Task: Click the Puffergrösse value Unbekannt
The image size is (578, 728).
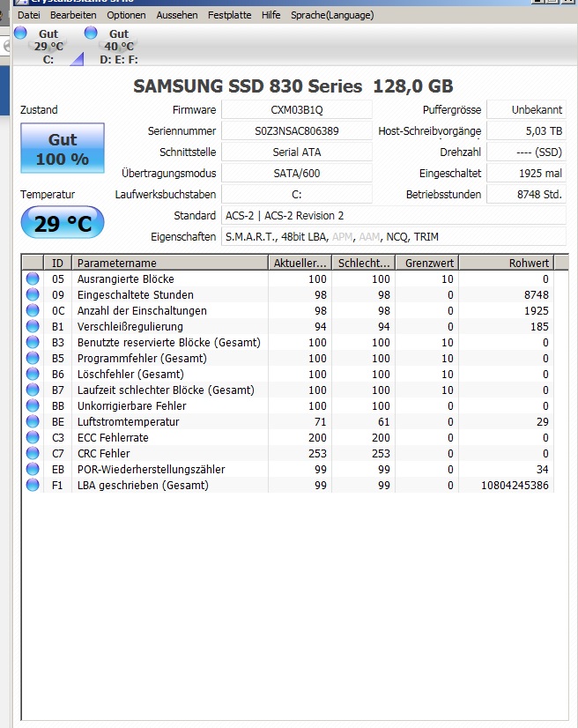Action: point(527,109)
